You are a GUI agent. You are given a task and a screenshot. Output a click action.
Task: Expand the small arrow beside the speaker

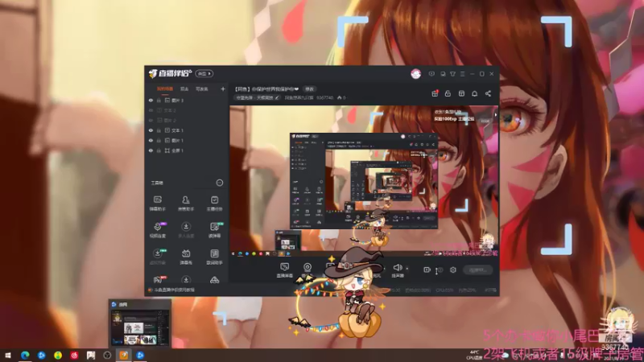point(407,269)
